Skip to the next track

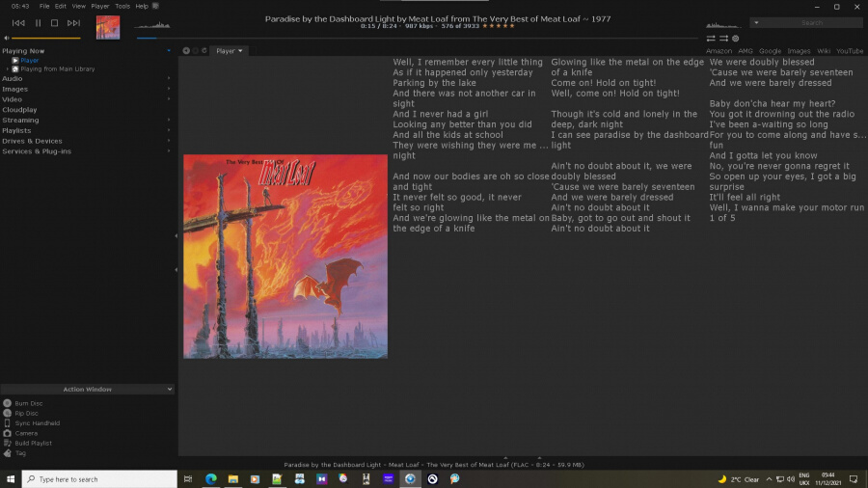[x=73, y=23]
